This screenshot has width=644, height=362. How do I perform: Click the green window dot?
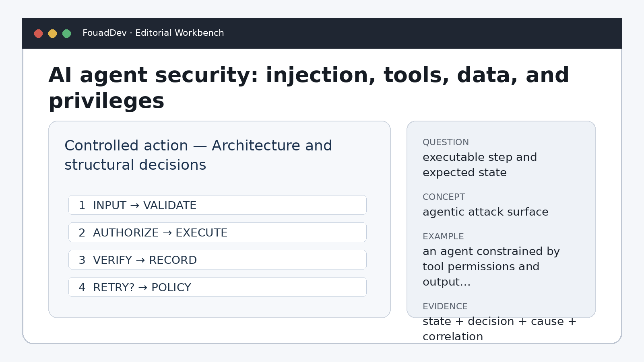(67, 33)
